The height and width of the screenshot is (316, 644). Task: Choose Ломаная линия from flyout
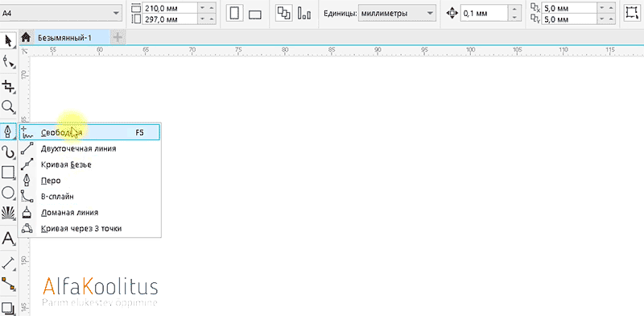click(x=89, y=213)
